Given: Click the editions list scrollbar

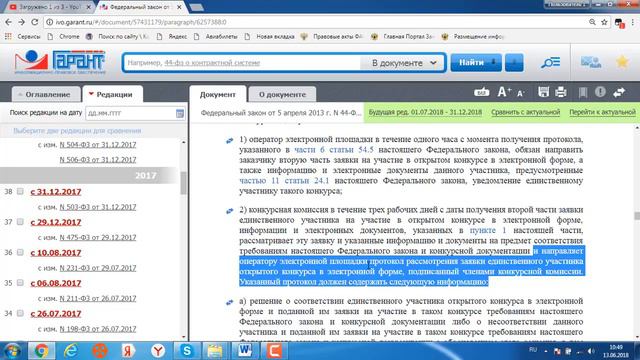Looking at the screenshot, I should click(183, 183).
